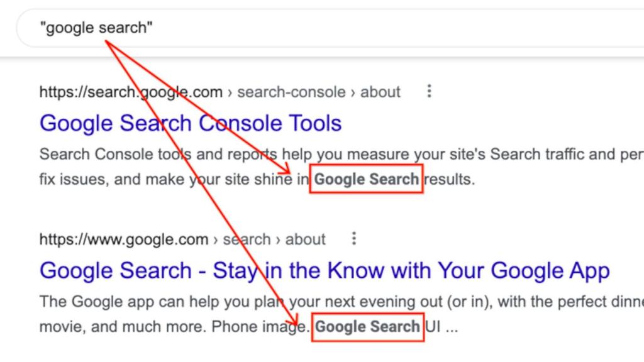This screenshot has height=362, width=644.
Task: Click "about" breadcrumb of the www.google.com result
Action: 306,239
